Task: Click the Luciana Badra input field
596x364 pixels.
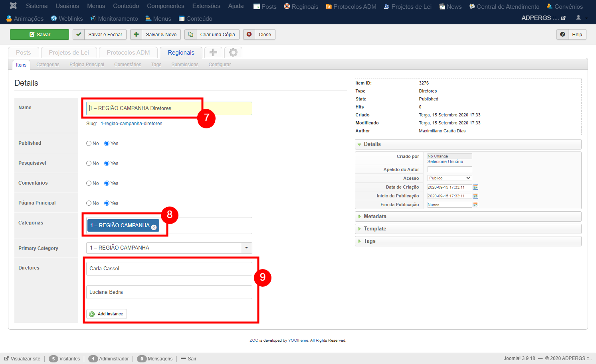Action: tap(169, 292)
